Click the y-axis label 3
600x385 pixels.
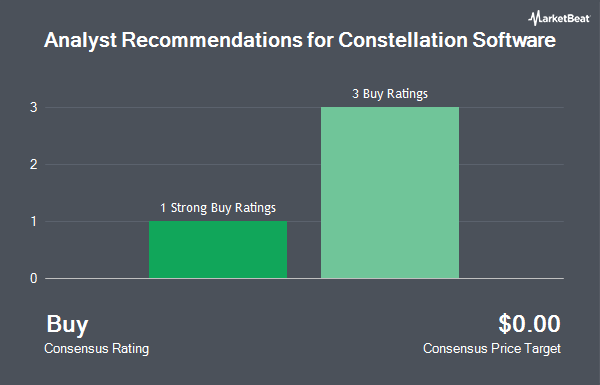click(34, 108)
